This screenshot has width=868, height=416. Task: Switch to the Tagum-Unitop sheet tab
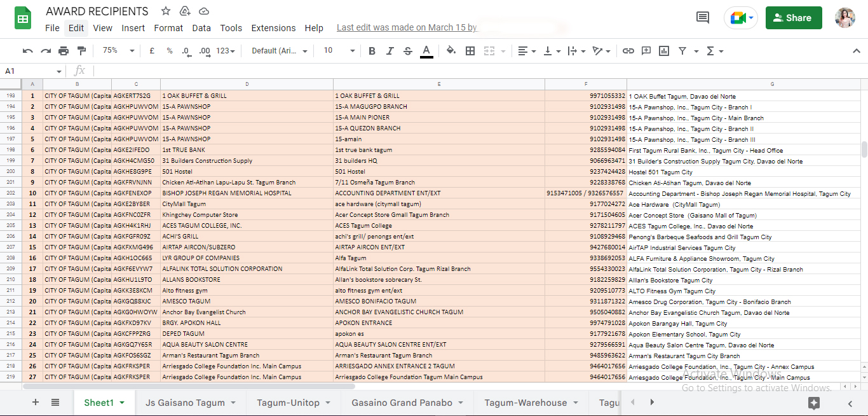pyautogui.click(x=294, y=402)
